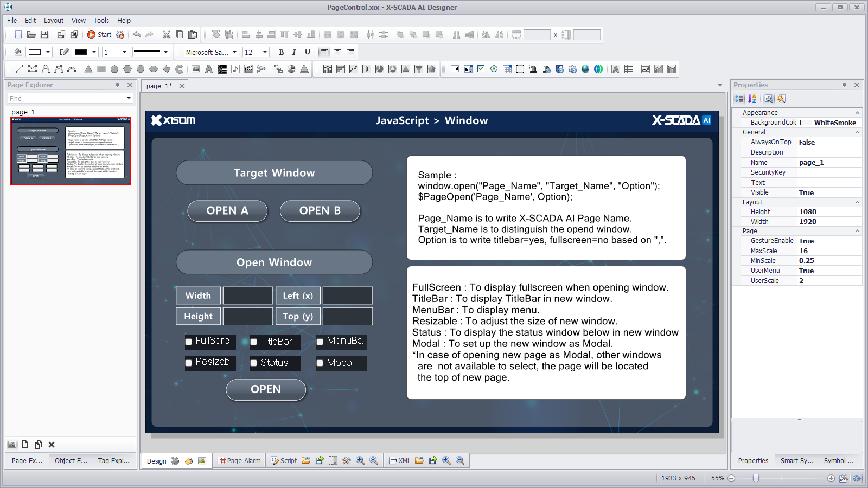Click the fill paint bucket icon
The width and height of the screenshot is (868, 488).
point(18,52)
